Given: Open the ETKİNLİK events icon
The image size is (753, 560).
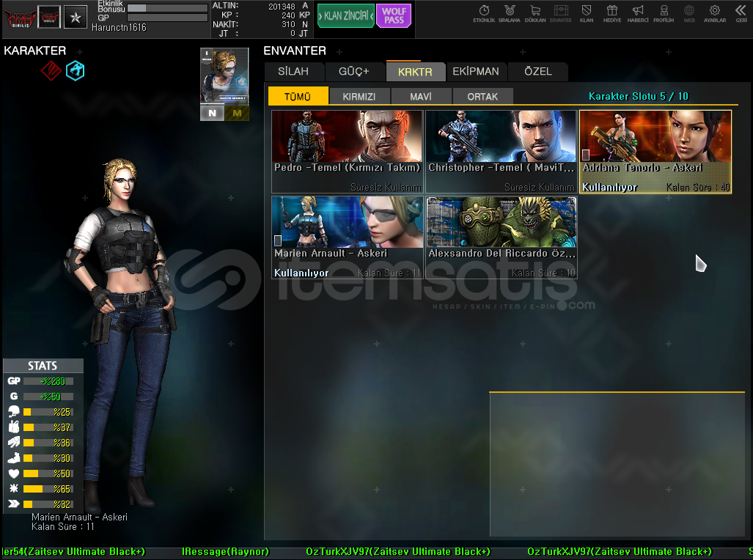Looking at the screenshot, I should click(x=484, y=13).
